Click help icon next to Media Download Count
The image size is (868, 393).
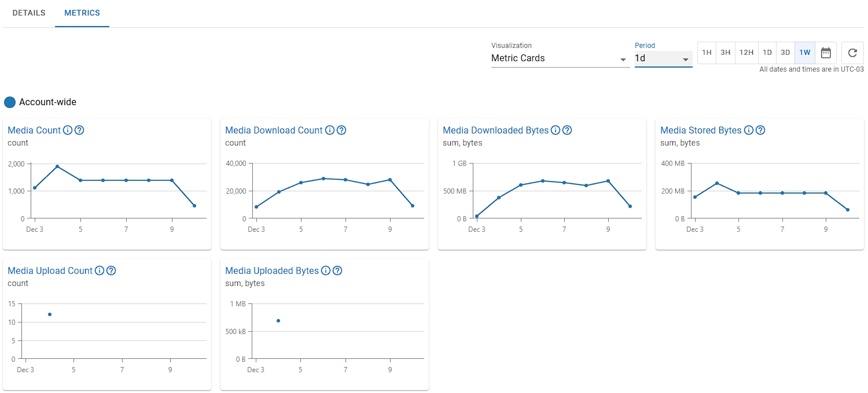pyautogui.click(x=341, y=130)
